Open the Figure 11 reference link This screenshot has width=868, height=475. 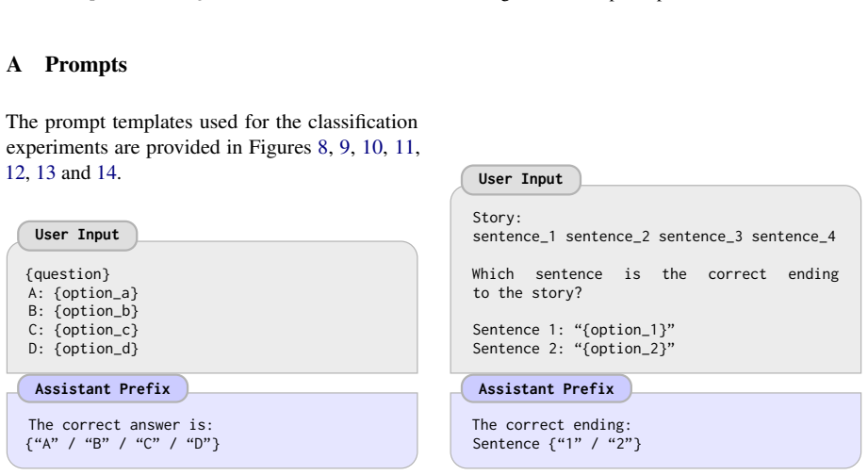point(404,147)
